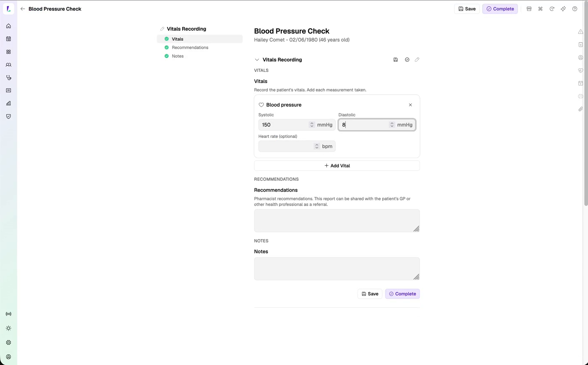
Task: Open the help question mark icon
Action: (x=575, y=9)
